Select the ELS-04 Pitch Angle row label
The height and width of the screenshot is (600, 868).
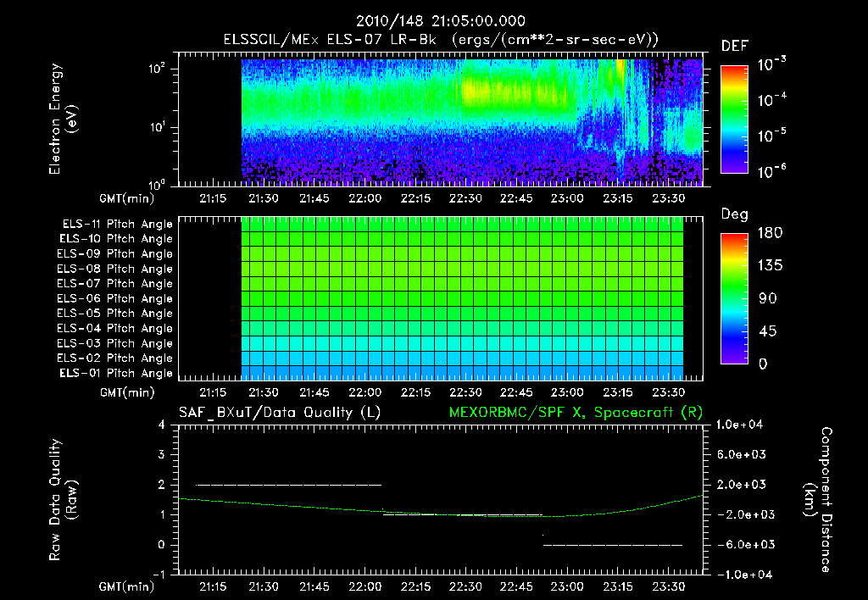pos(114,329)
